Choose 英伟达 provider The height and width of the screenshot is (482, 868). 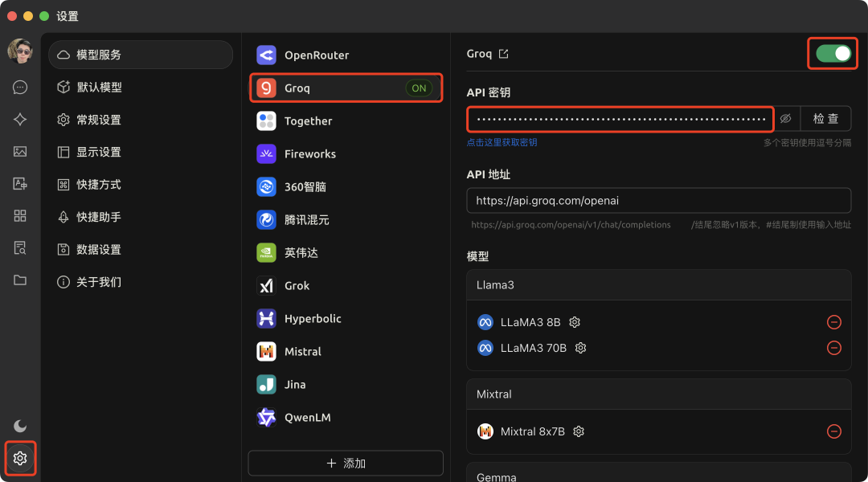(x=346, y=253)
